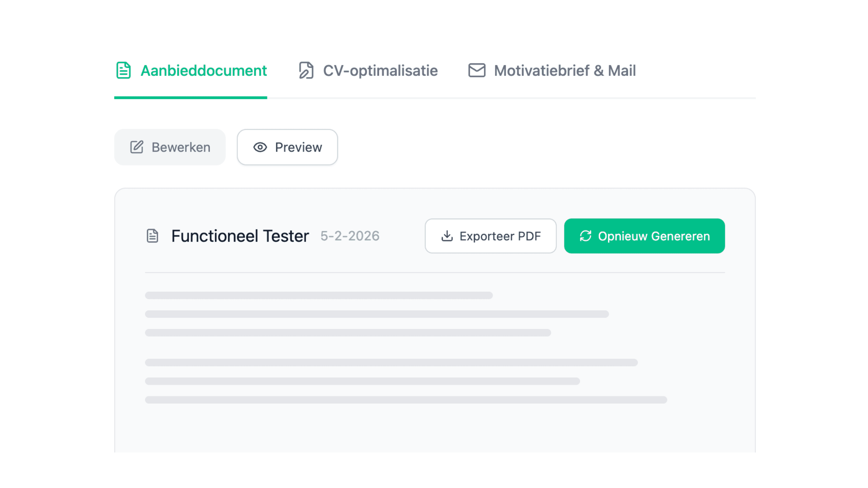
Task: Click the Aanbieddocument document icon
Action: 123,70
